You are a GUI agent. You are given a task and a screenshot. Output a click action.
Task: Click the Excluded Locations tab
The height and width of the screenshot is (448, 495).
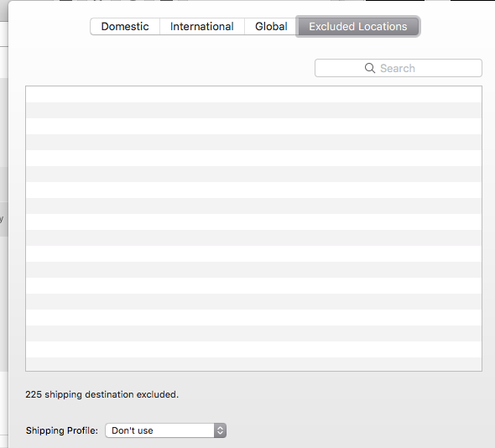tap(358, 27)
